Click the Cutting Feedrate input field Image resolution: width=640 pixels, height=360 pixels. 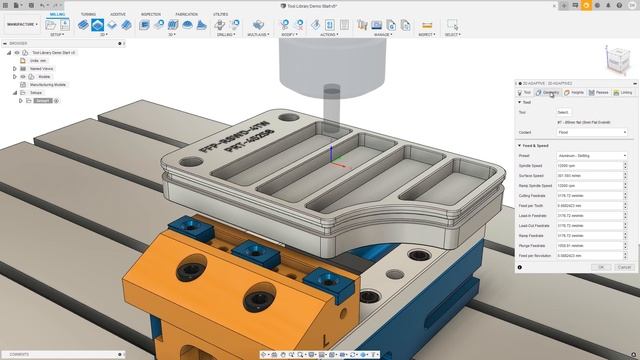coord(589,196)
